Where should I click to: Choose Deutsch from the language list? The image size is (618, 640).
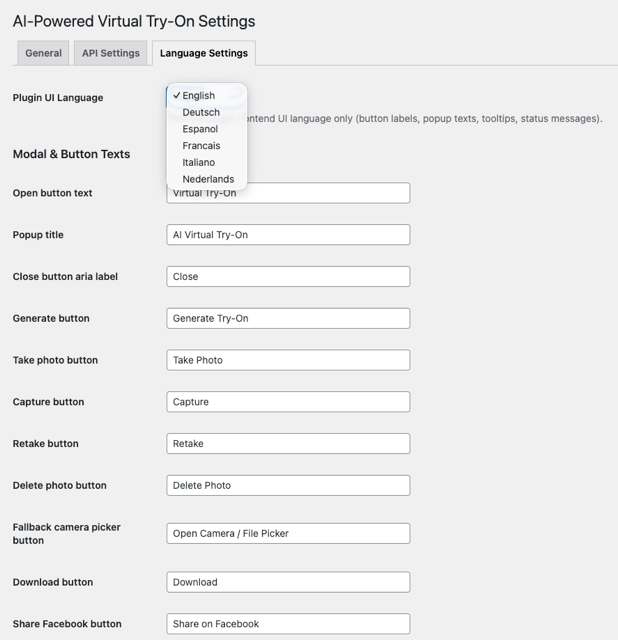coord(207,112)
